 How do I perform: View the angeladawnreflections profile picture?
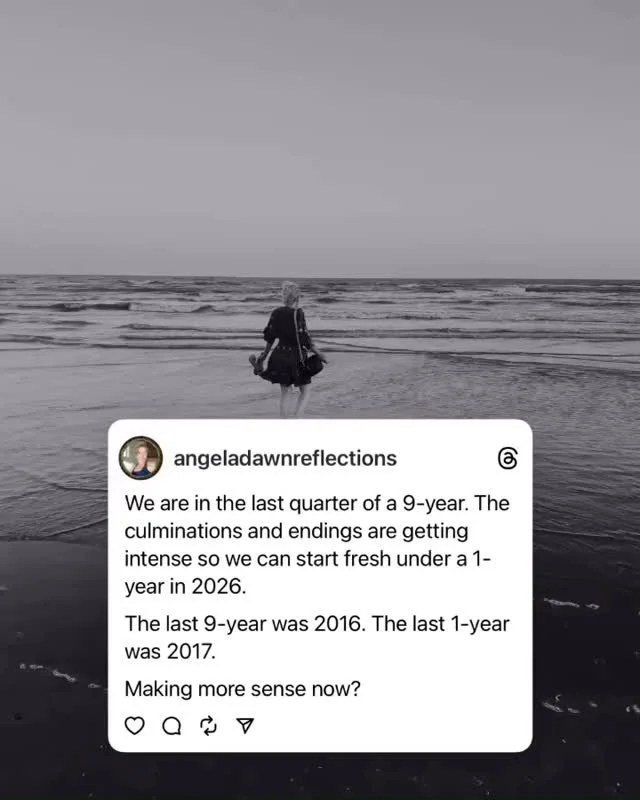(x=141, y=458)
